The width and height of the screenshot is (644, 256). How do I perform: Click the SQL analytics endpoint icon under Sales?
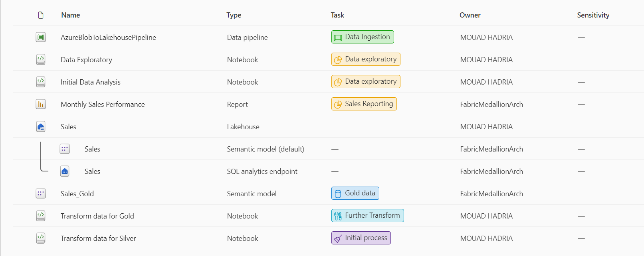coord(64,171)
